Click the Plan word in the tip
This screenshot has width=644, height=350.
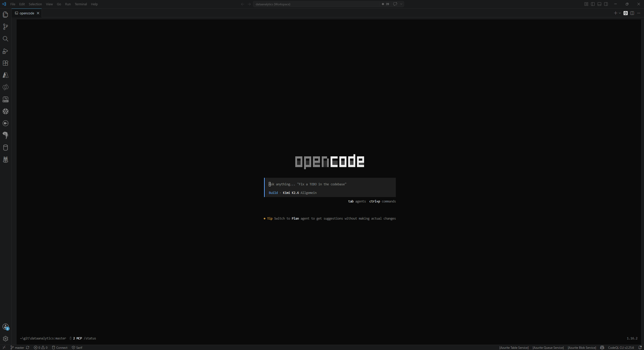295,218
